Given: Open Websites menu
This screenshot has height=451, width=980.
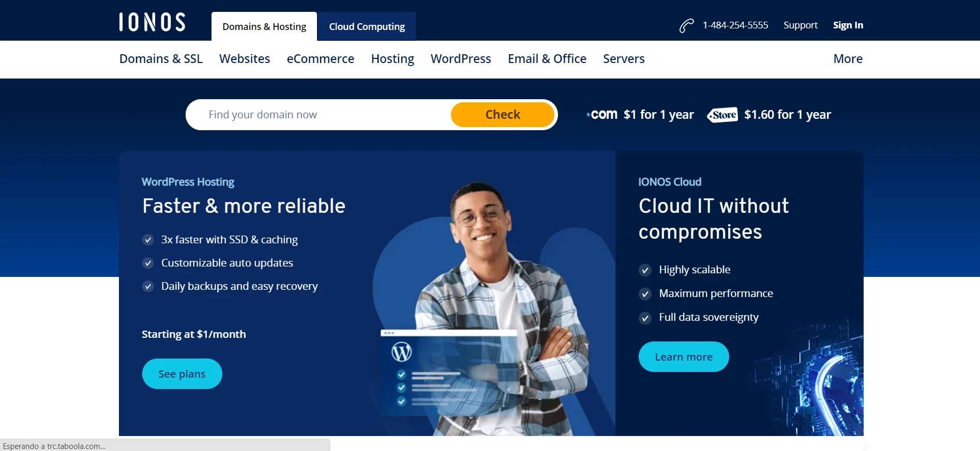Looking at the screenshot, I should [245, 59].
